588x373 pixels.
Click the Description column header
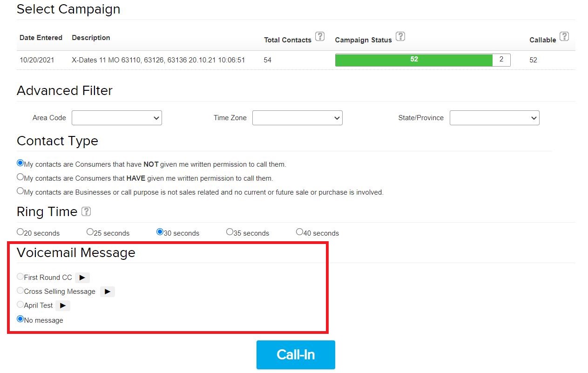[x=91, y=38]
